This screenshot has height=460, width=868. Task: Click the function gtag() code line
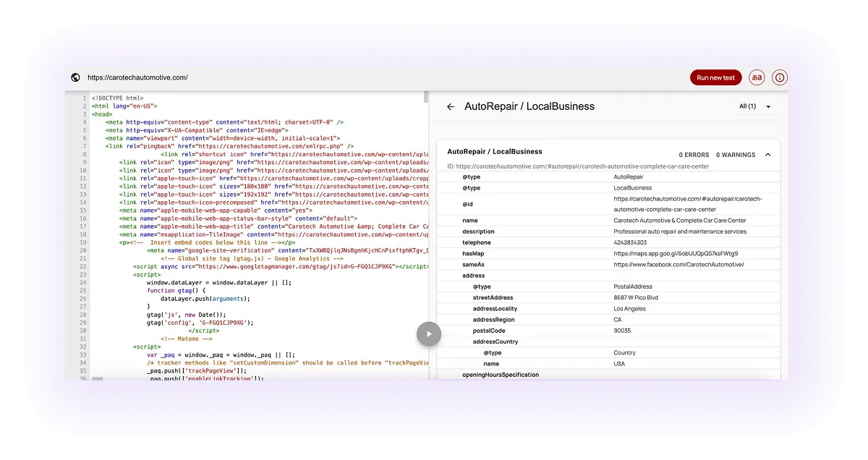click(x=176, y=290)
